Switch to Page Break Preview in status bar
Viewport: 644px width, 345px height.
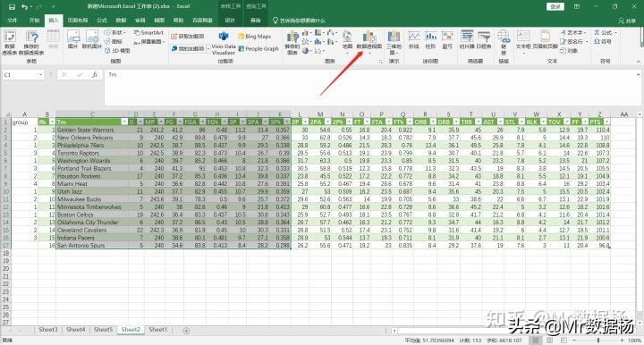point(563,341)
